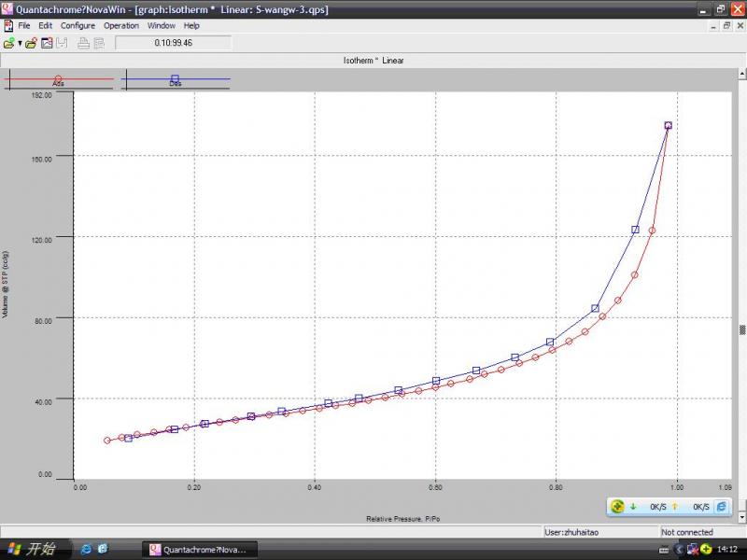Image resolution: width=747 pixels, height=560 pixels.
Task: Open Internet Explorer from the quick launch
Action: pyautogui.click(x=87, y=549)
